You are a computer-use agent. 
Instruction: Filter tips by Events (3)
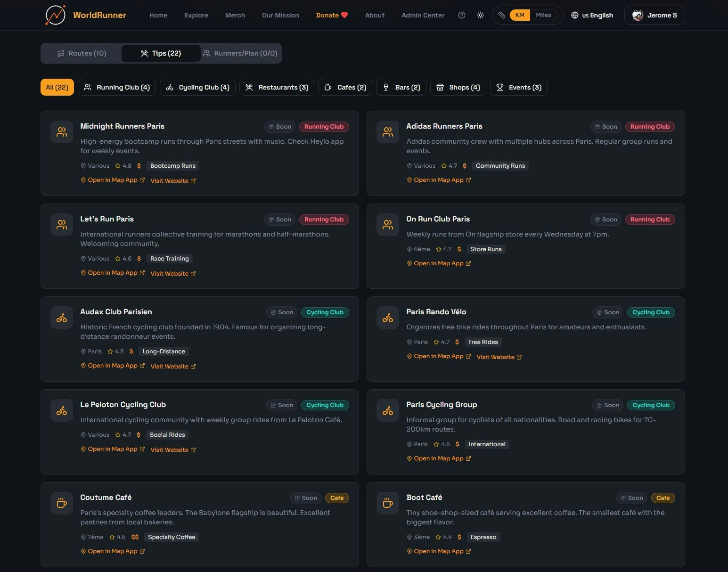click(x=519, y=87)
